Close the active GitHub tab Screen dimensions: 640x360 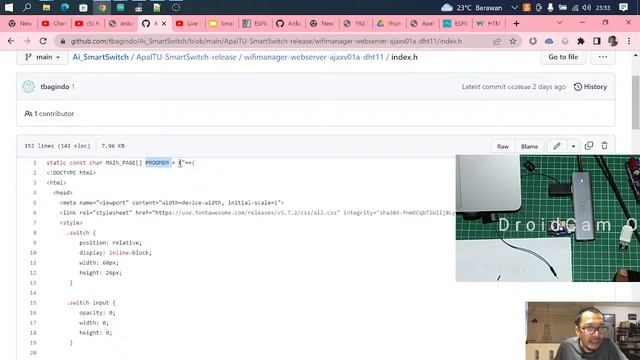(164, 24)
